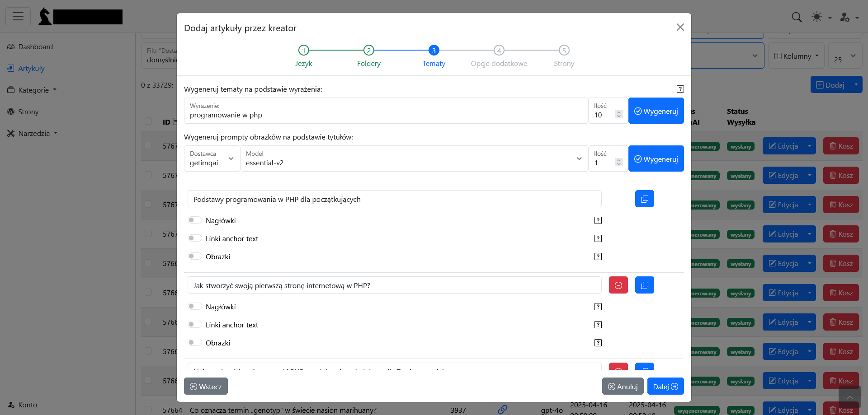Open Konto in the sidebar

pyautogui.click(x=22, y=405)
